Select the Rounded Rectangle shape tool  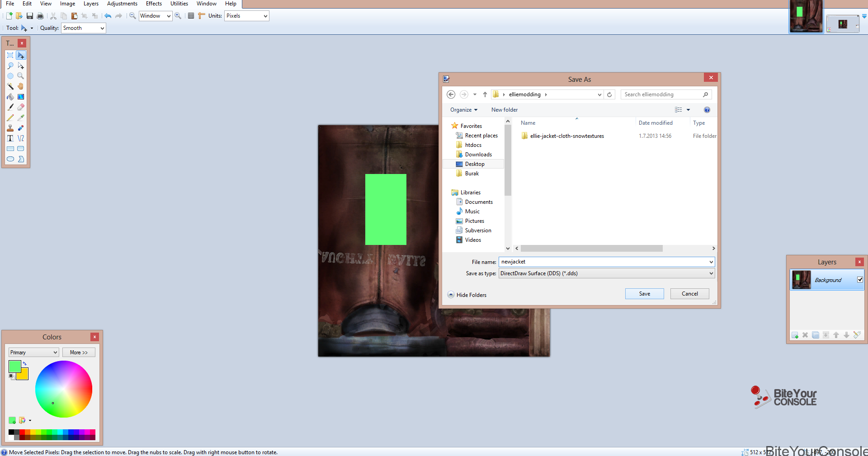pos(21,149)
